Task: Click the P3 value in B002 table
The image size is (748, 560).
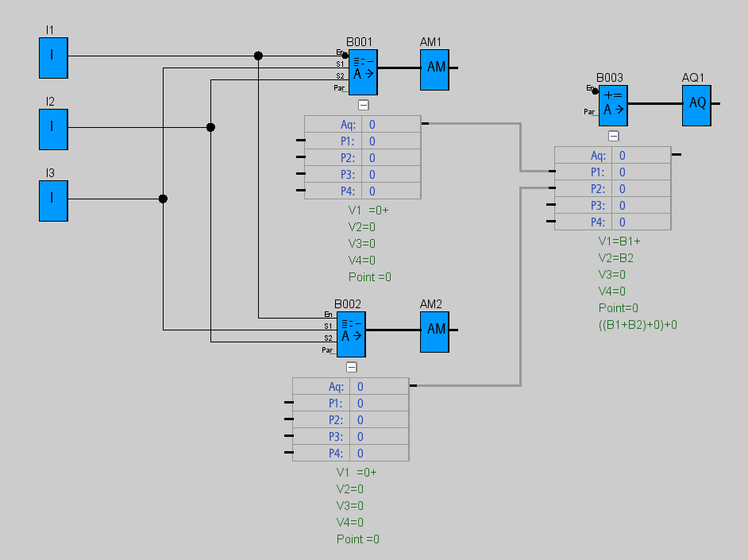Action: click(380, 437)
